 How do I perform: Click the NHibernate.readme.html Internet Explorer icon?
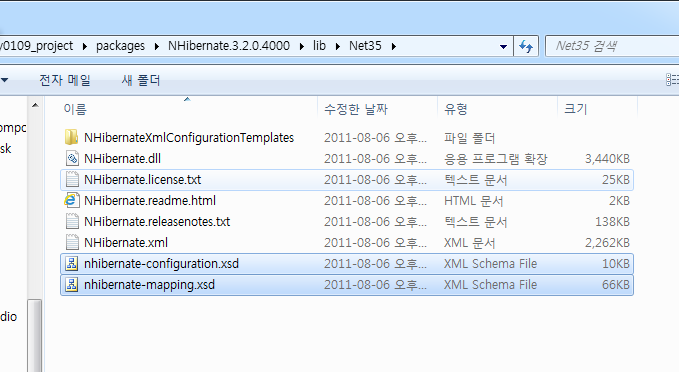pyautogui.click(x=71, y=201)
